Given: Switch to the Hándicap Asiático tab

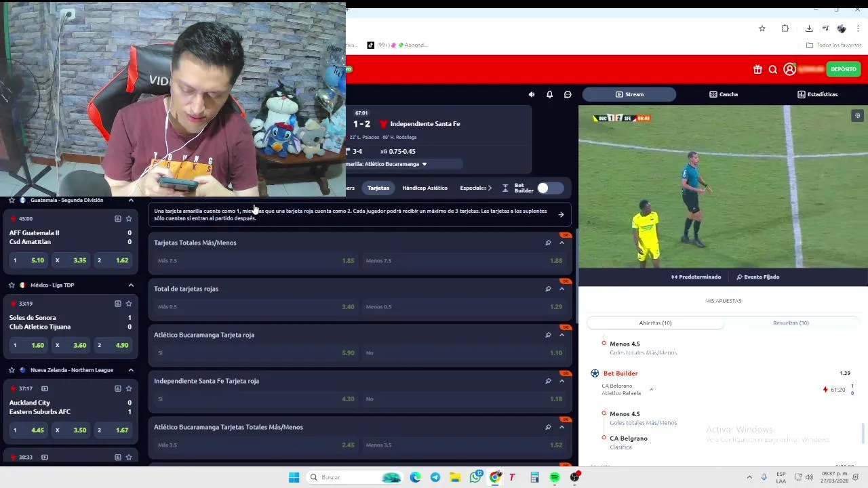Looking at the screenshot, I should [x=425, y=188].
